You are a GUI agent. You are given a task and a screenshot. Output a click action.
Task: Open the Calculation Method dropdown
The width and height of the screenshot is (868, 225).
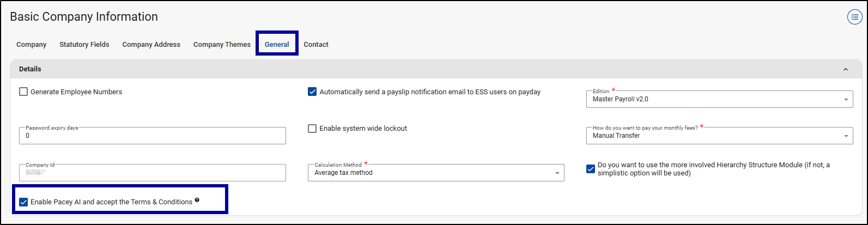click(436, 173)
